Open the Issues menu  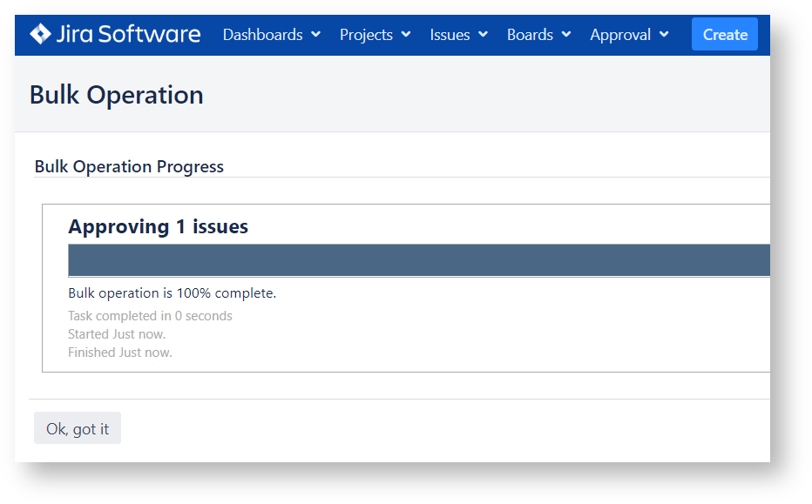458,35
